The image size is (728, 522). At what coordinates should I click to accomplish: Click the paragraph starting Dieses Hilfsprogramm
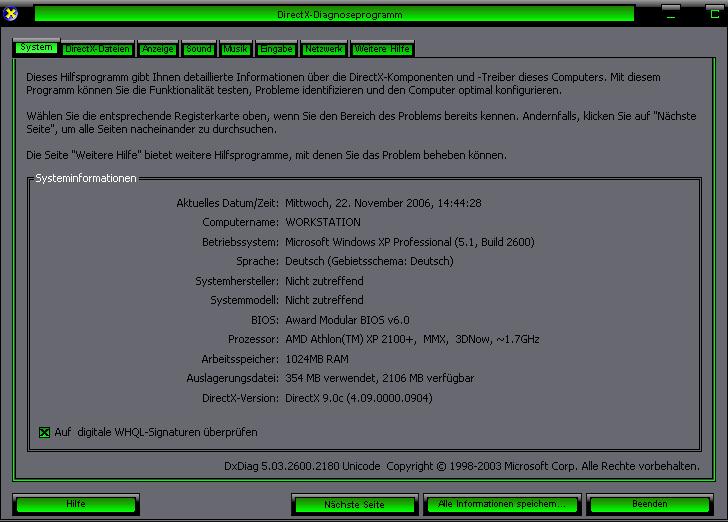(x=343, y=84)
